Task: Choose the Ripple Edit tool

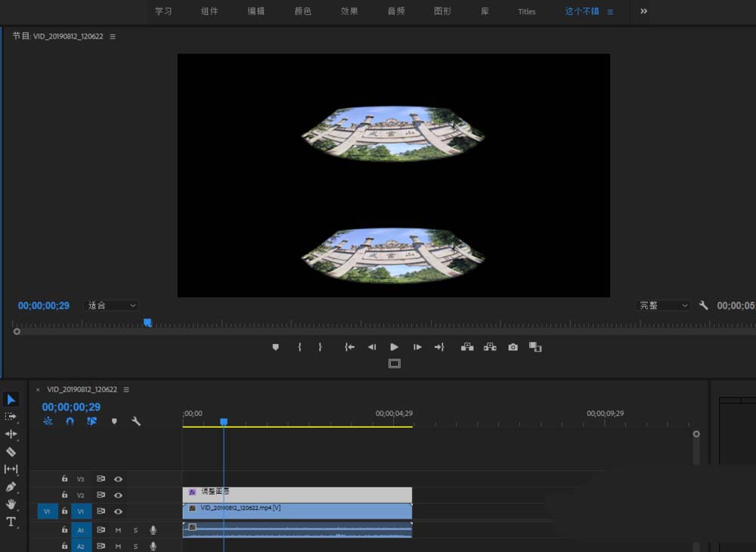Action: [11, 434]
